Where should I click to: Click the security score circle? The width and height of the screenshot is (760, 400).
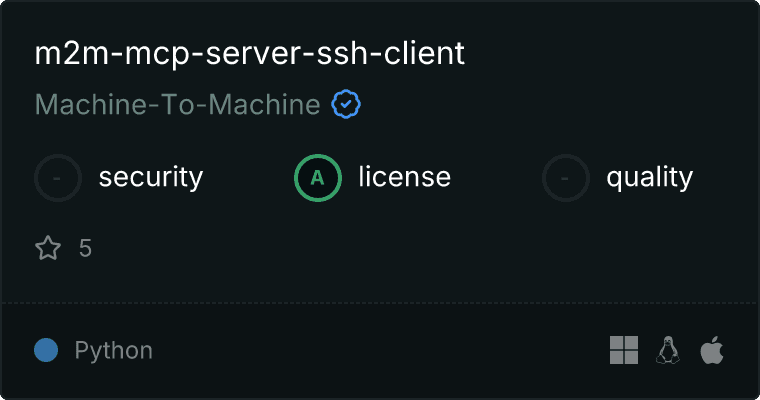coord(58,178)
